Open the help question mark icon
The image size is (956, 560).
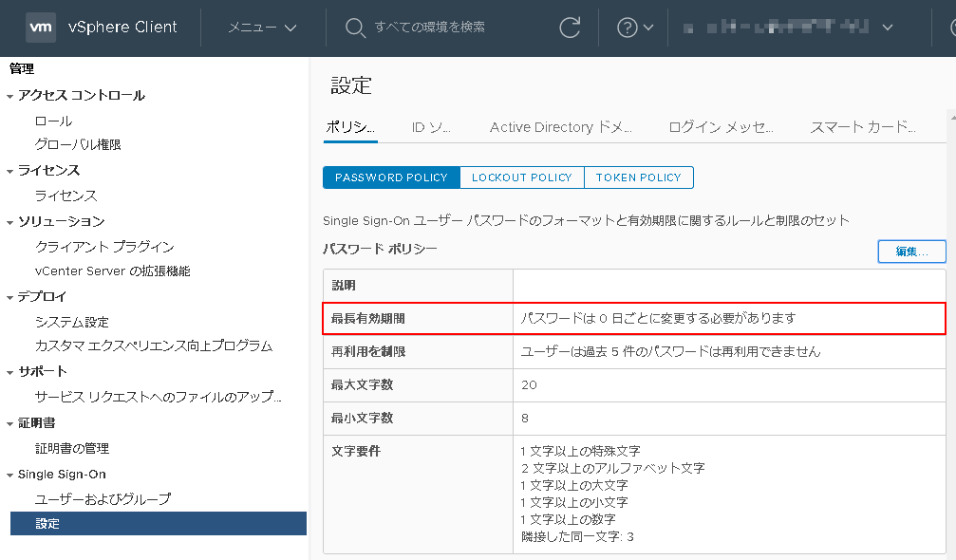click(x=627, y=28)
